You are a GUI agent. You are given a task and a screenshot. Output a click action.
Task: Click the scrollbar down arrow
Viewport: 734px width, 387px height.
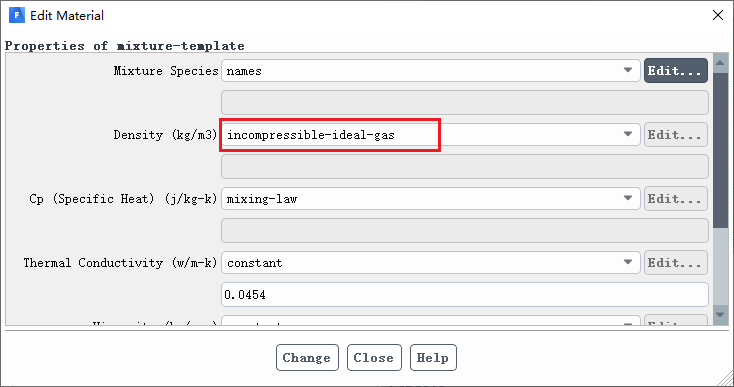(720, 315)
